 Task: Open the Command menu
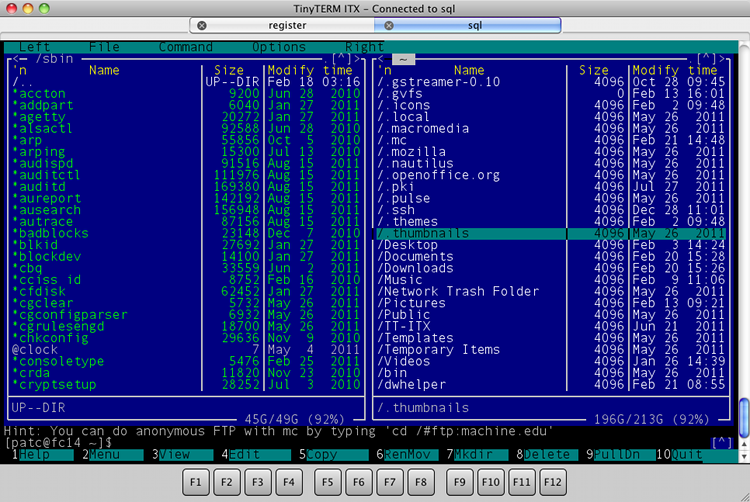pos(185,46)
